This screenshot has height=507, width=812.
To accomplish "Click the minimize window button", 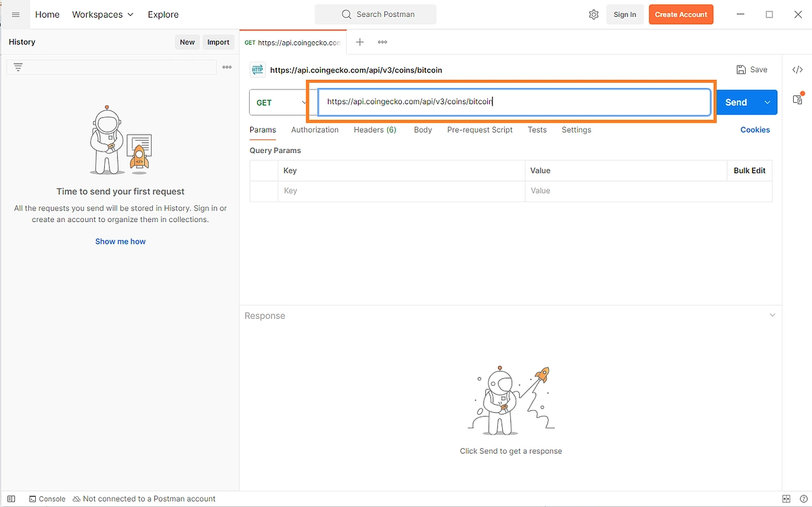I will click(740, 14).
